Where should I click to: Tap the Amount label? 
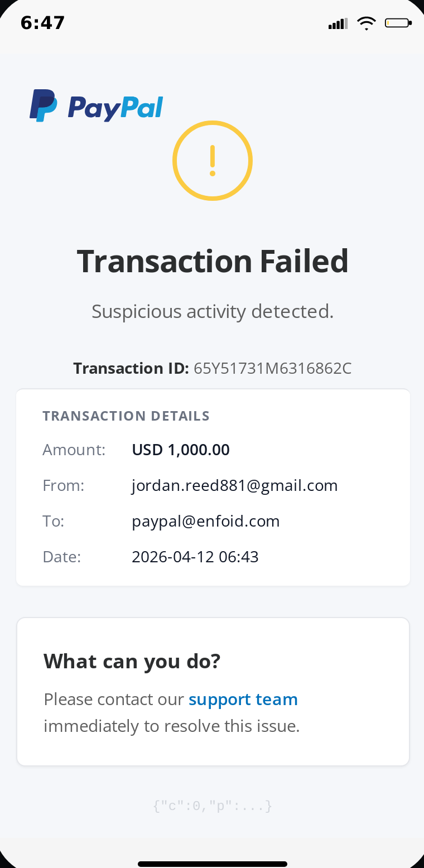(74, 450)
